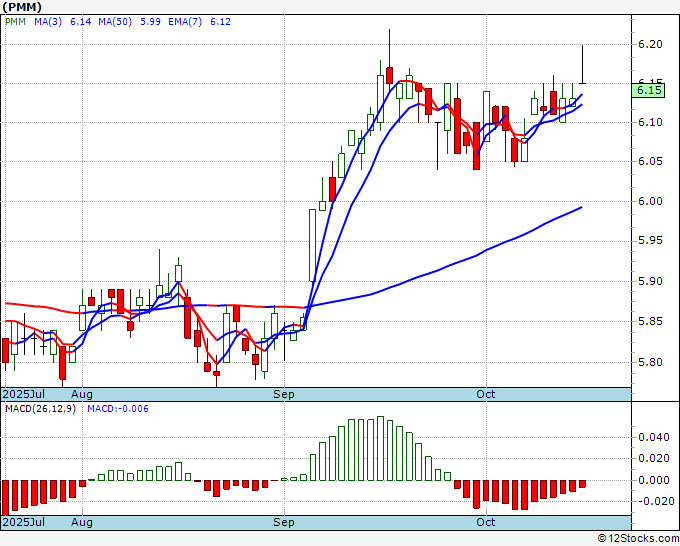680x546 pixels.
Task: Click the 5.95 price axis label
Action: 651,241
